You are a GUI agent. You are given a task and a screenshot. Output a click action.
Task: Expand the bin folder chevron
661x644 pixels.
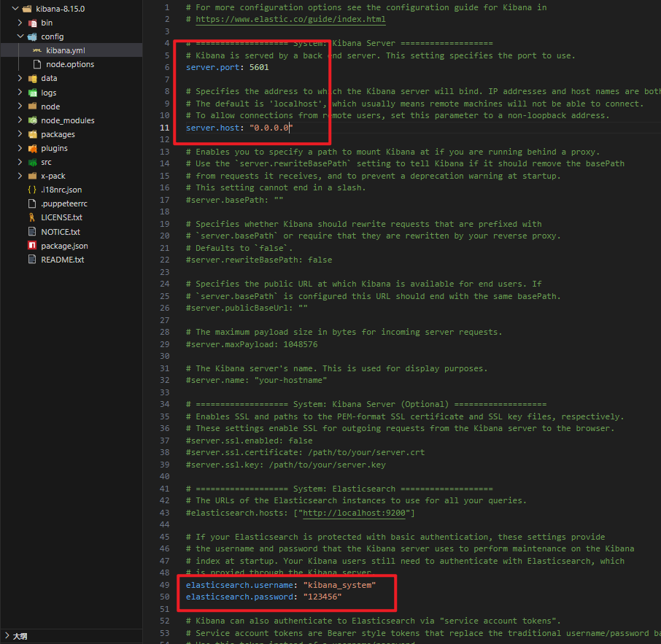coord(20,23)
